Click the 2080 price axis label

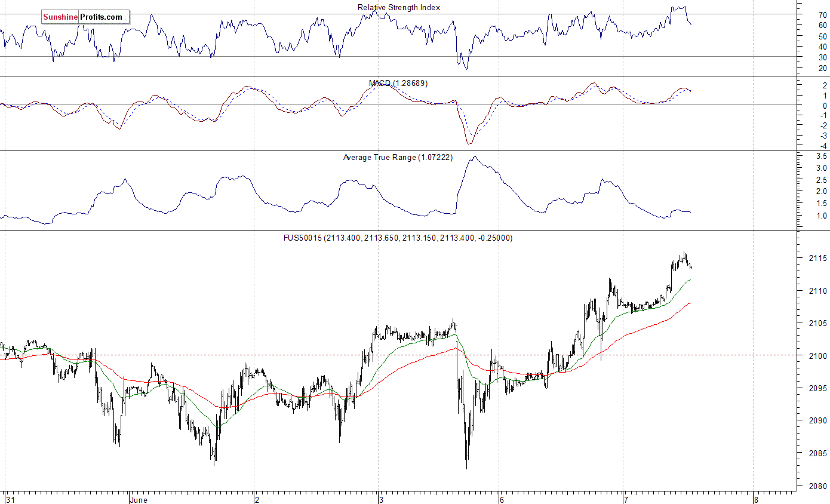[x=818, y=486]
